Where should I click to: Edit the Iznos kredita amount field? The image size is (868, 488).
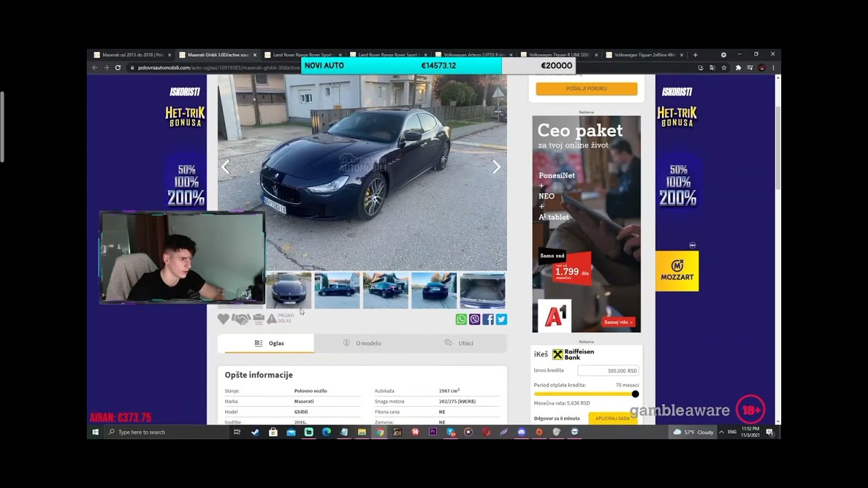point(608,371)
